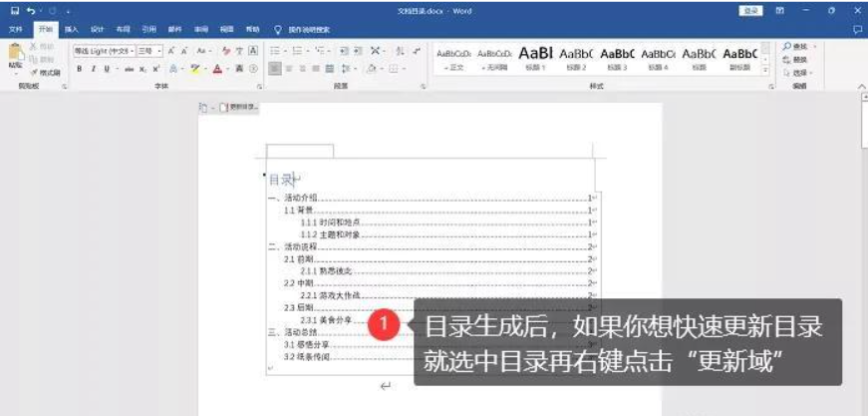This screenshot has width=868, height=416.
Task: Click the Character Border (A) icon
Action: pos(253,51)
